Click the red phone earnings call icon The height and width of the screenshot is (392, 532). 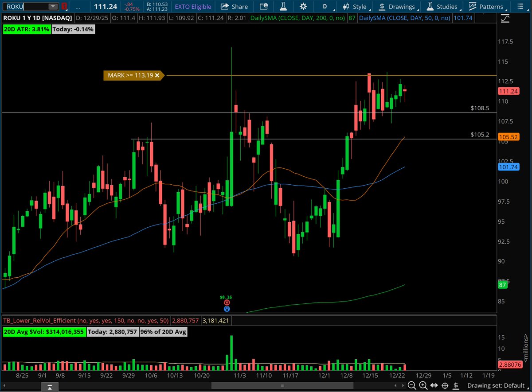[227, 303]
